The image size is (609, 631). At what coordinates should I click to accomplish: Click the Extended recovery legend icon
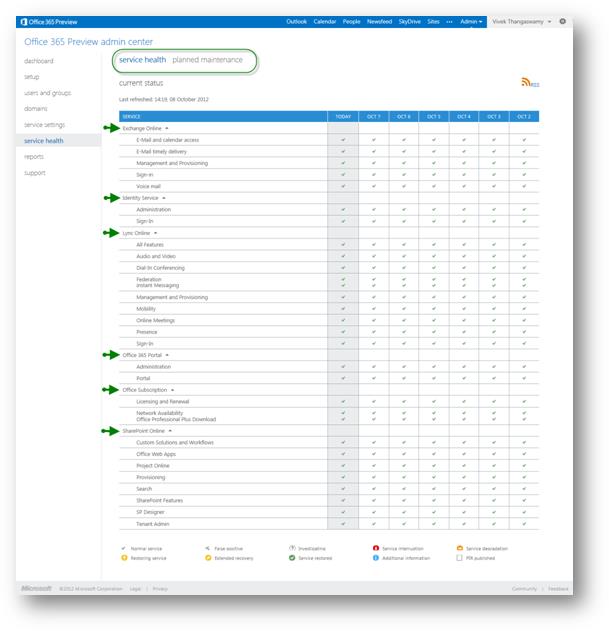tap(208, 557)
